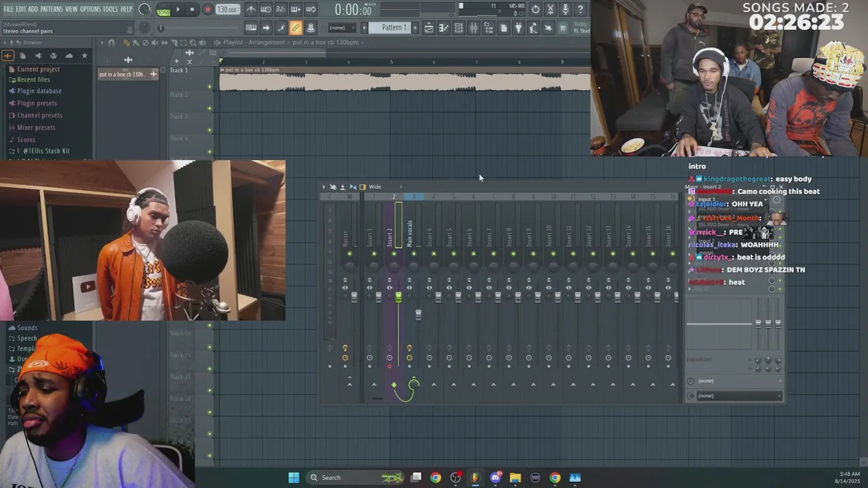Select the playlist zoom magnifier tool
The width and height of the screenshot is (868, 488).
point(193,43)
